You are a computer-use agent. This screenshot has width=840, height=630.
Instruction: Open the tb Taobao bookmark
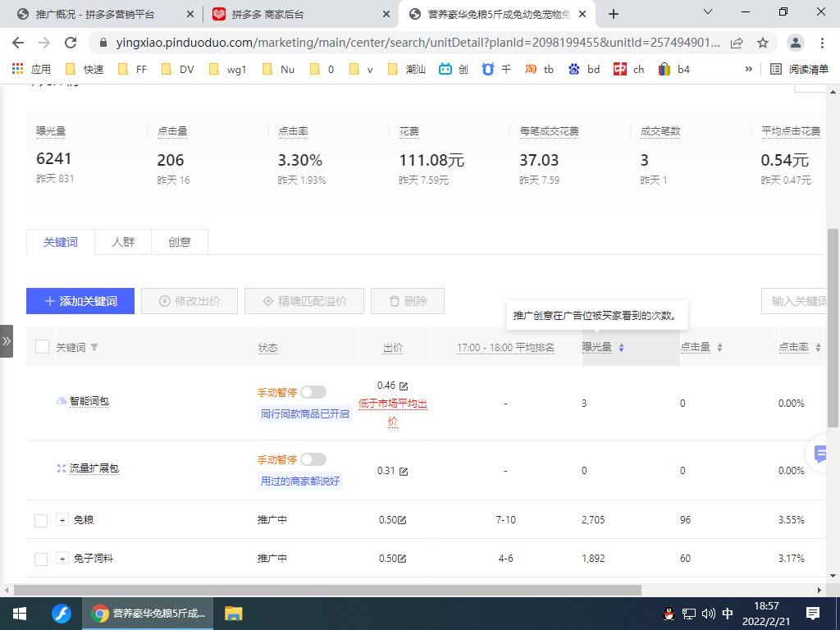pyautogui.click(x=540, y=69)
